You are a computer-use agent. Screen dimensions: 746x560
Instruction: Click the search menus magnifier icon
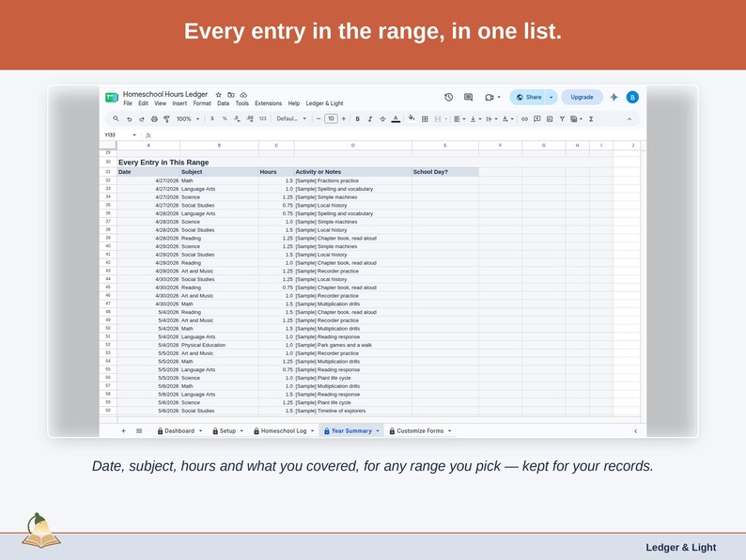click(x=116, y=119)
